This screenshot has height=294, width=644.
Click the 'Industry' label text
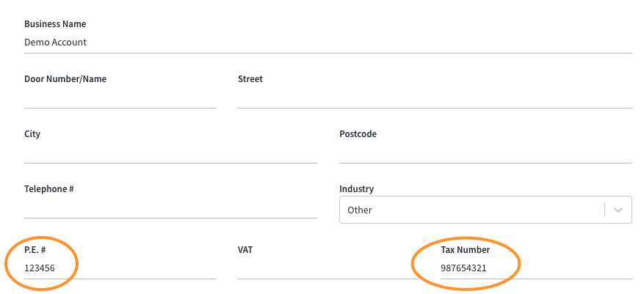(356, 189)
